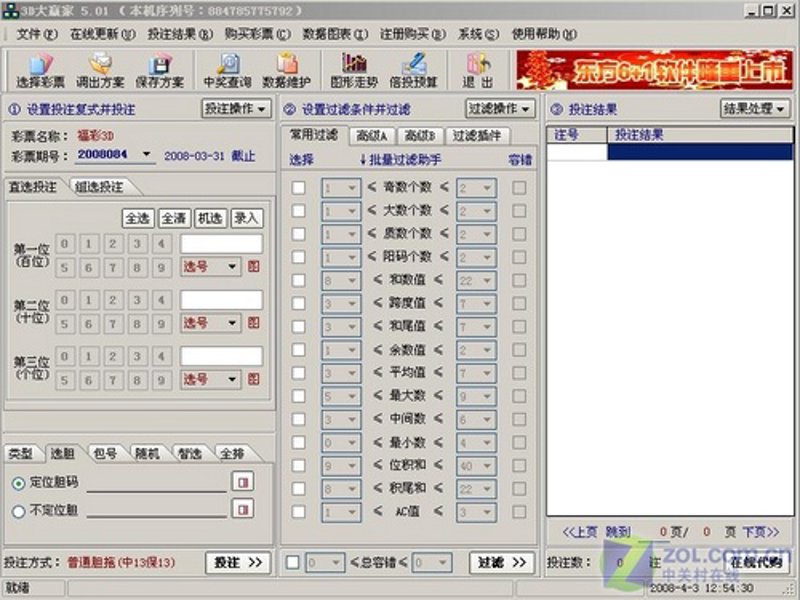
Task: Click the 全清 button
Action: tap(174, 218)
